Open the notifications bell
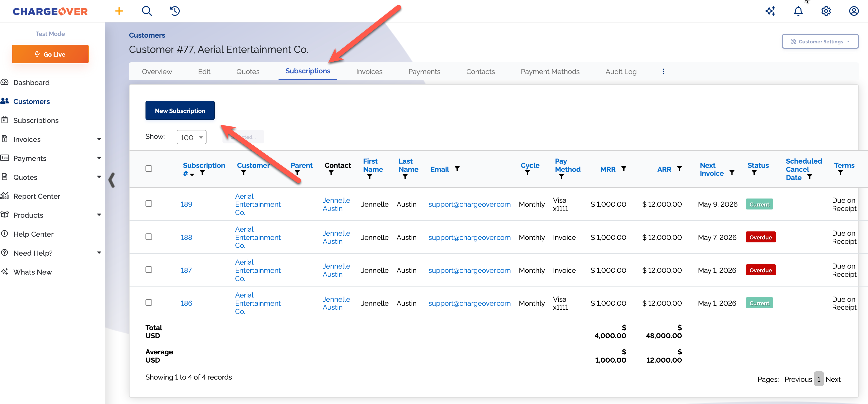 [798, 11]
